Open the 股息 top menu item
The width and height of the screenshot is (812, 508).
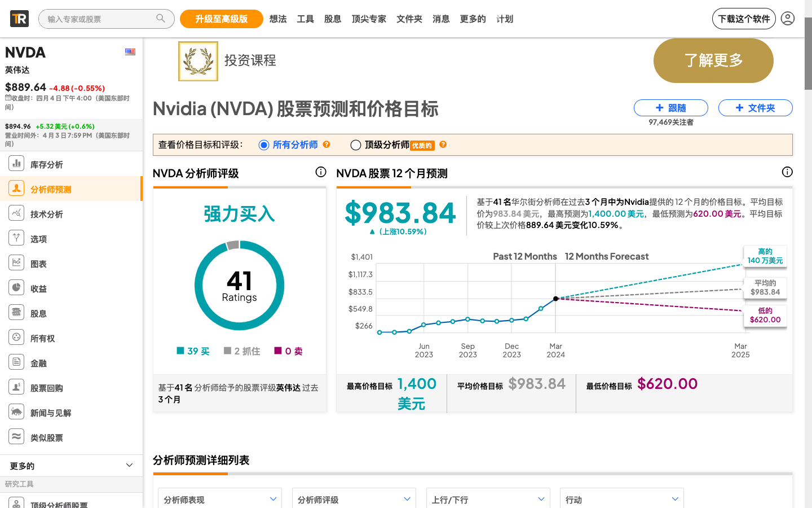pos(333,19)
